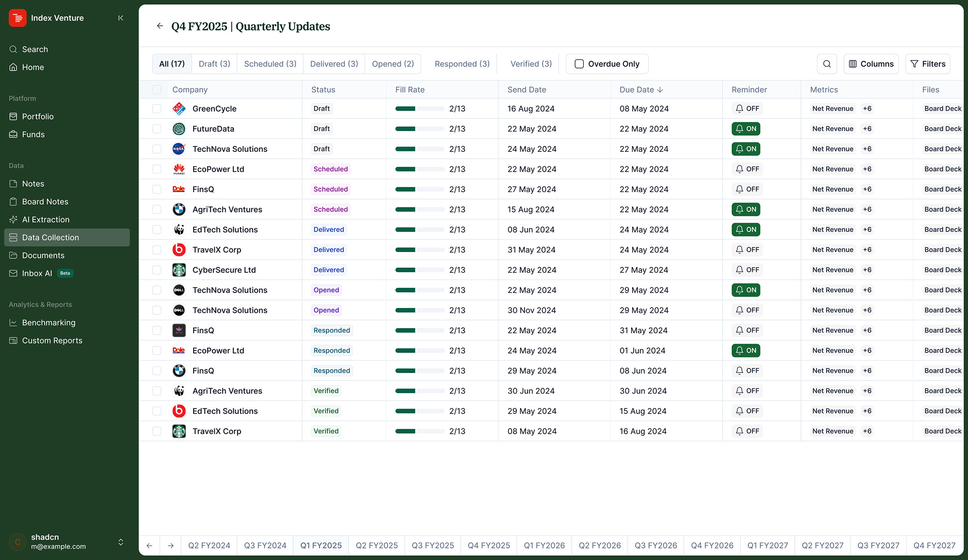This screenshot has width=968, height=560.
Task: Click the Send Date column header
Action: pyautogui.click(x=527, y=89)
